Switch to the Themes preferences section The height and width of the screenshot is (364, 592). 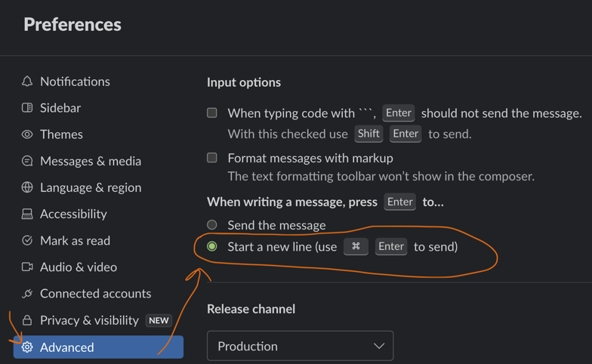coord(61,134)
